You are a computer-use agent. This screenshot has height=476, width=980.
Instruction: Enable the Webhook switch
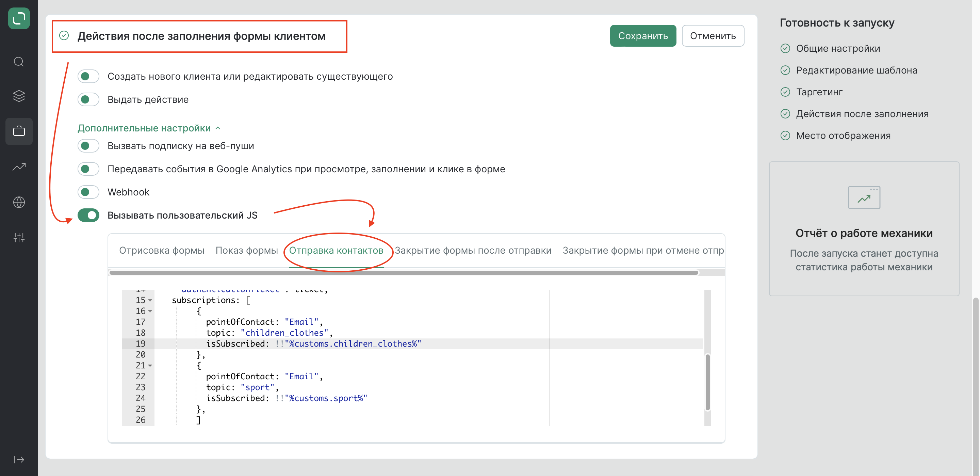[x=88, y=192]
